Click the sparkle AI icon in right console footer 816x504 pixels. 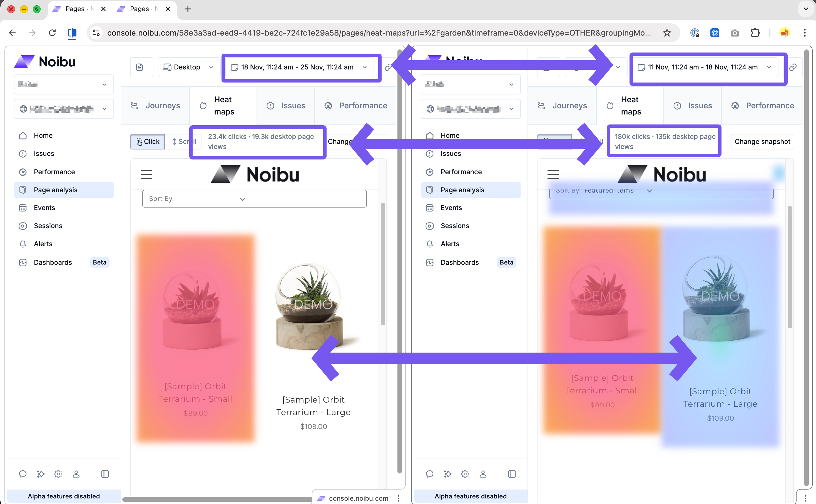[447, 474]
